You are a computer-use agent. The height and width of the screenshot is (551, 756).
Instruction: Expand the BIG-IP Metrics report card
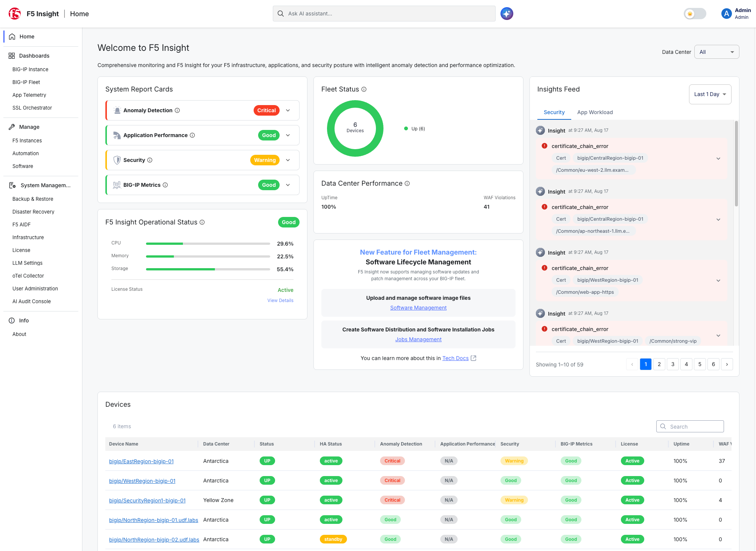tap(288, 185)
